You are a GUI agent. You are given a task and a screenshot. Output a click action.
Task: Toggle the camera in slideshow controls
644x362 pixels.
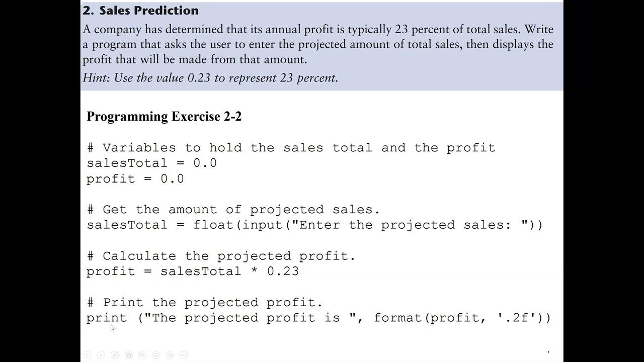click(170, 355)
